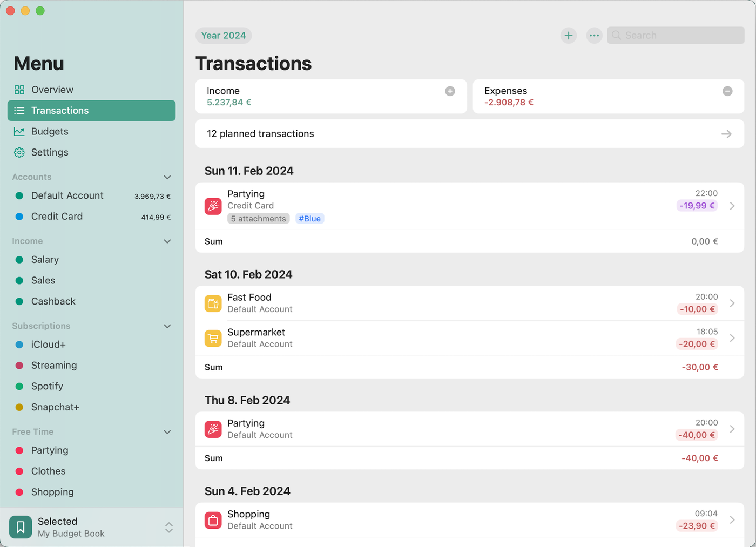This screenshot has width=756, height=547.
Task: Click the Settings gear icon in sidebar
Action: pos(19,152)
